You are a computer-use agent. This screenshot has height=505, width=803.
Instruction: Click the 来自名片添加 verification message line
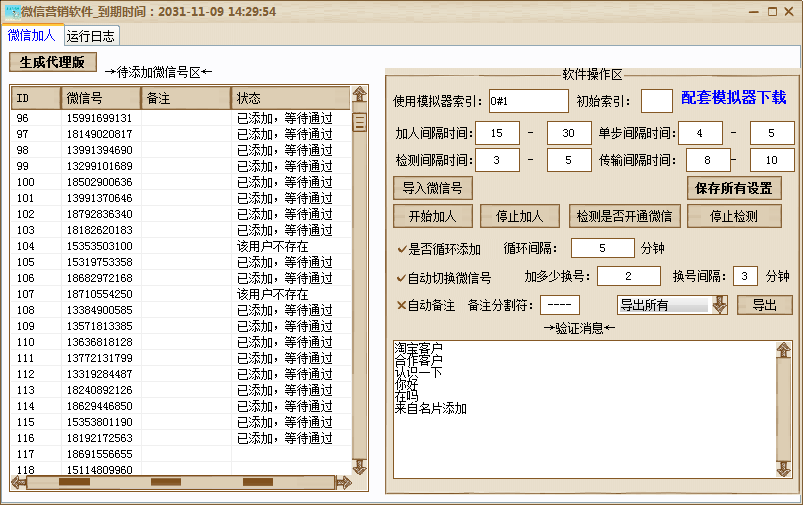(x=431, y=409)
